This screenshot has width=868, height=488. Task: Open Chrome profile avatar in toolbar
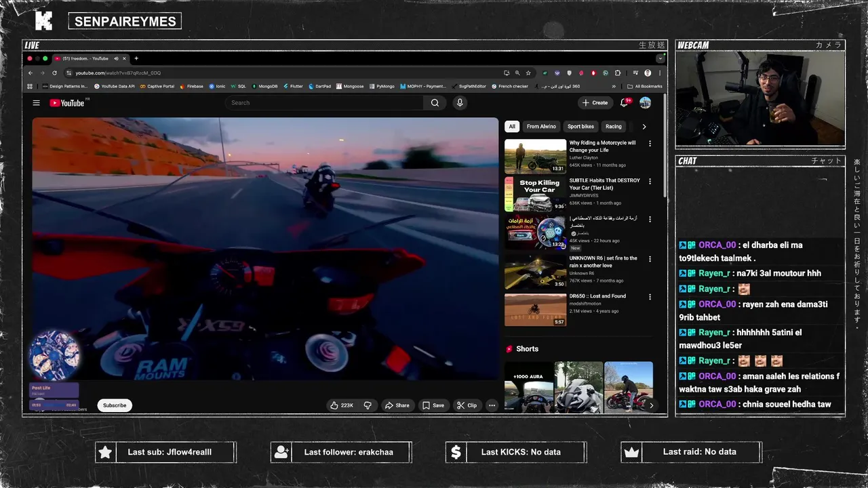point(648,73)
